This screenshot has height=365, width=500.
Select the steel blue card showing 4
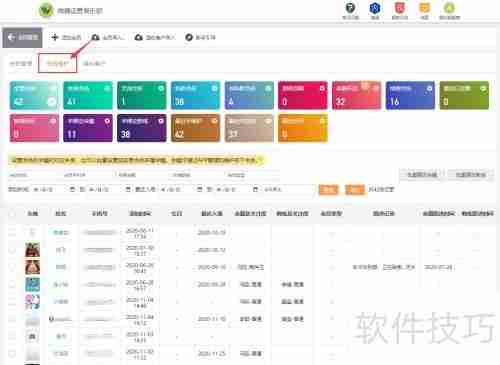(x=249, y=95)
